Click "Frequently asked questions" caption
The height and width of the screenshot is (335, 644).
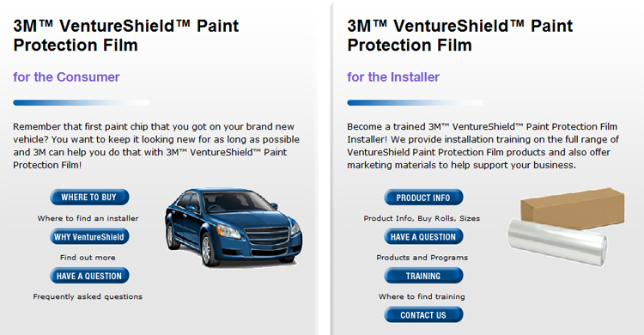88,296
